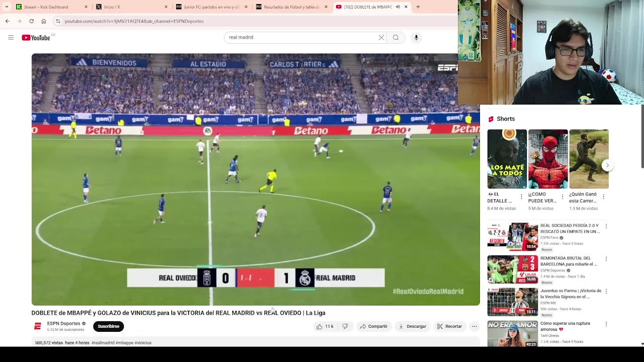Reload the page with the refresh icon

tap(31, 21)
